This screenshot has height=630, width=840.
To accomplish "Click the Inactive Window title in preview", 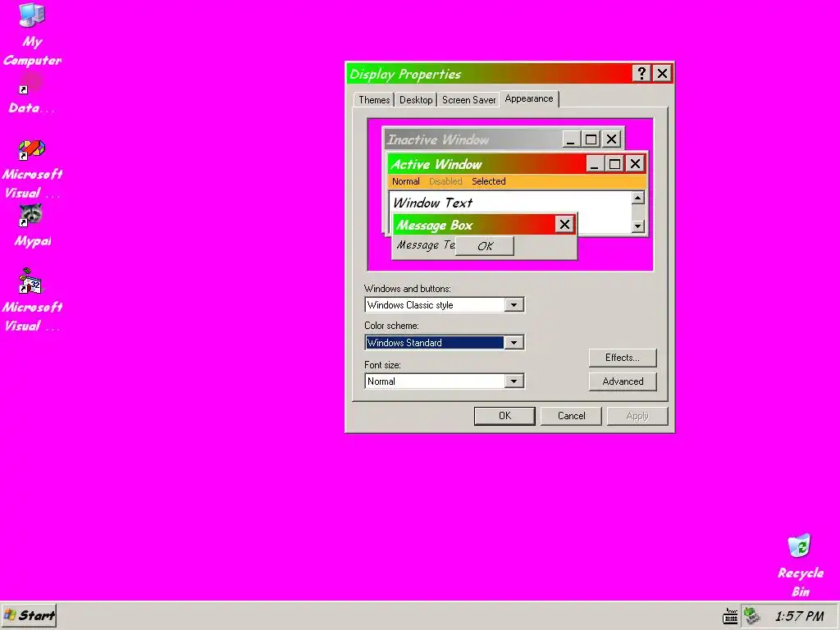I will [438, 139].
